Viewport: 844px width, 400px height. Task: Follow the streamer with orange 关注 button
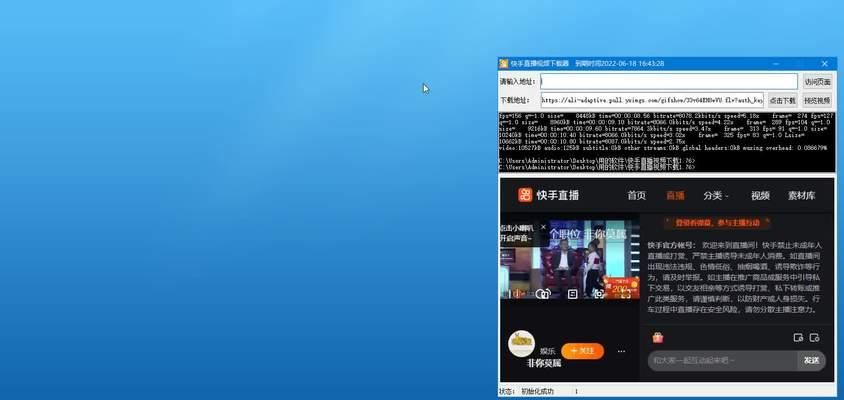pos(582,351)
